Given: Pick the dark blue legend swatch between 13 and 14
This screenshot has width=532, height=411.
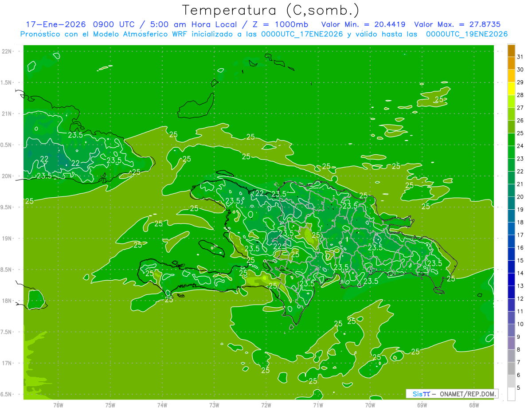Looking at the screenshot, I should (x=511, y=279).
